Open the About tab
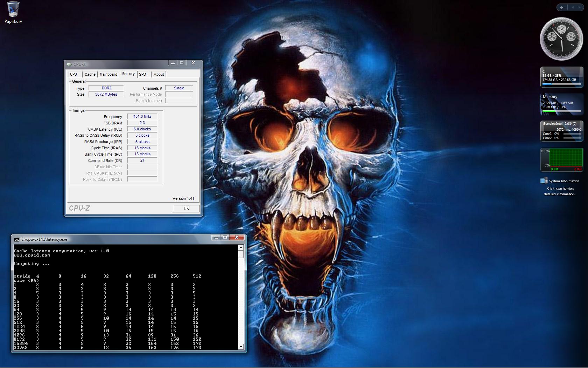 click(x=159, y=74)
